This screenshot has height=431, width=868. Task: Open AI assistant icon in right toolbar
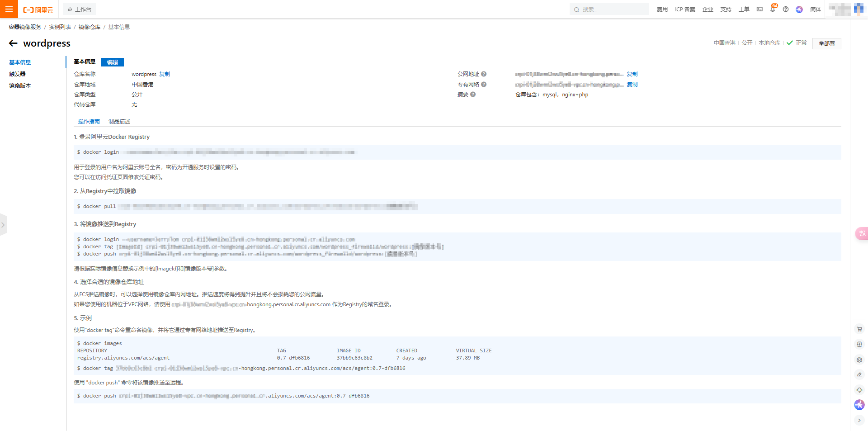[x=859, y=405]
